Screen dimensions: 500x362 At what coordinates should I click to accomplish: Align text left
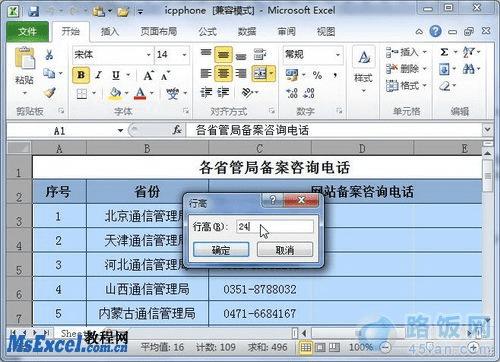[x=206, y=73]
